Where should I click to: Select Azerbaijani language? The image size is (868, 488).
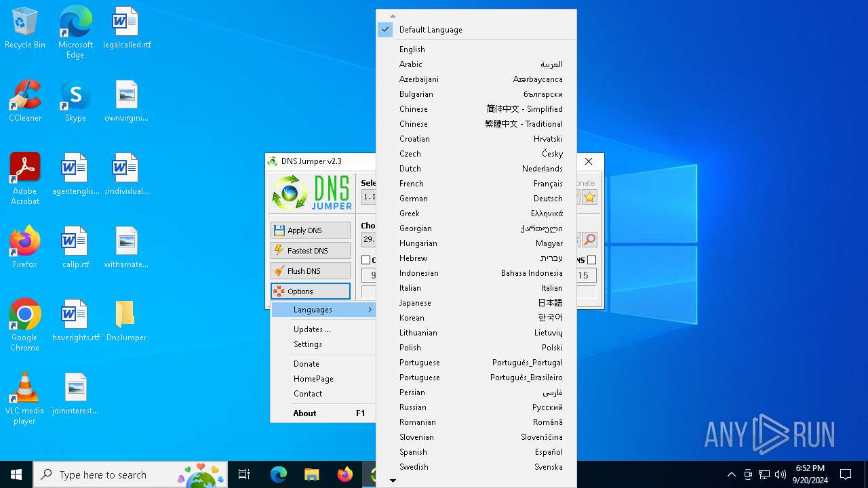(476, 79)
